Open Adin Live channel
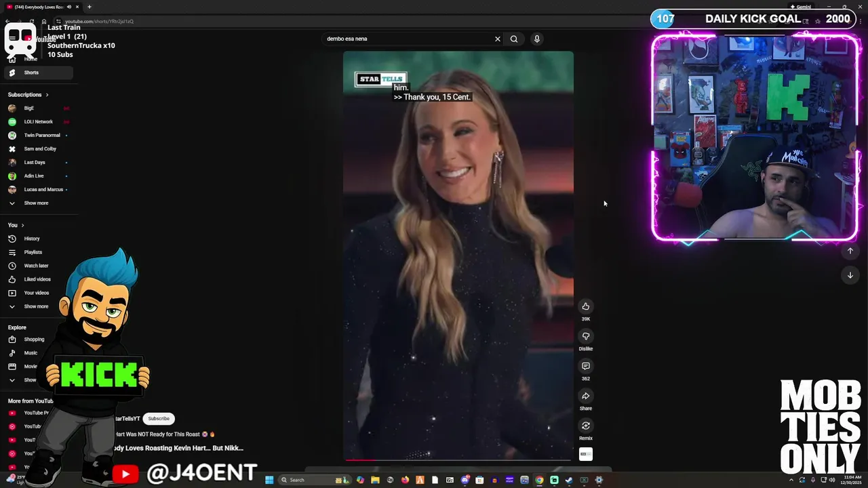This screenshot has width=868, height=488. coord(38,176)
